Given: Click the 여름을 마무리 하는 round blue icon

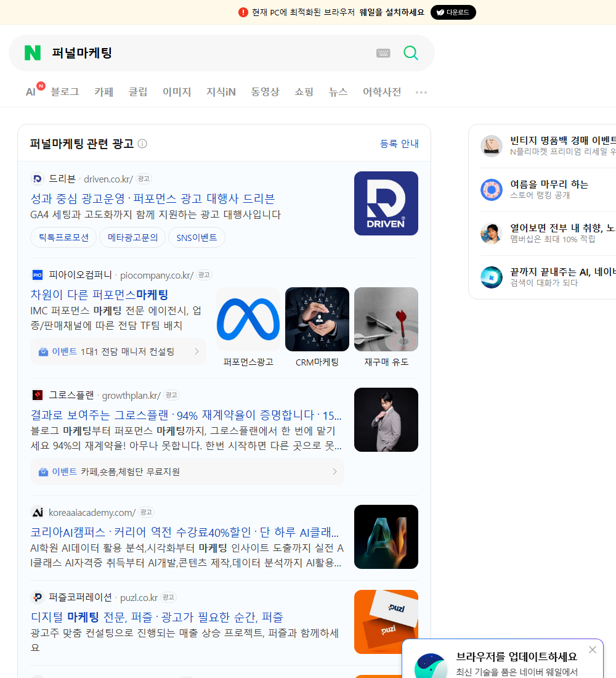Looking at the screenshot, I should 492,189.
